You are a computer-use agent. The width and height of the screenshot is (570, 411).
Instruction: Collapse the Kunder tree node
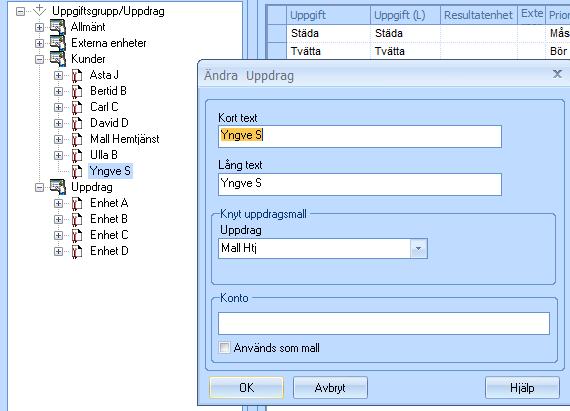[x=39, y=59]
